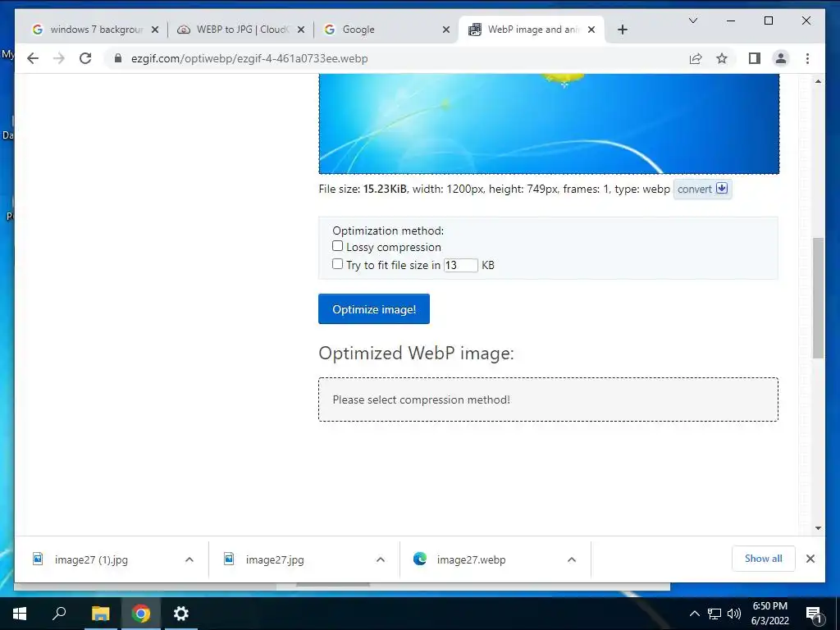Open image27.webp download item
This screenshot has height=630, width=840.
[x=471, y=559]
